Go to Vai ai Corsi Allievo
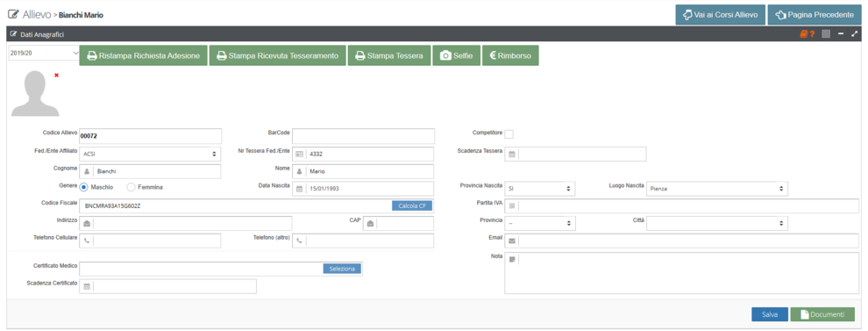Screen dimensions: 868x331 [720, 14]
